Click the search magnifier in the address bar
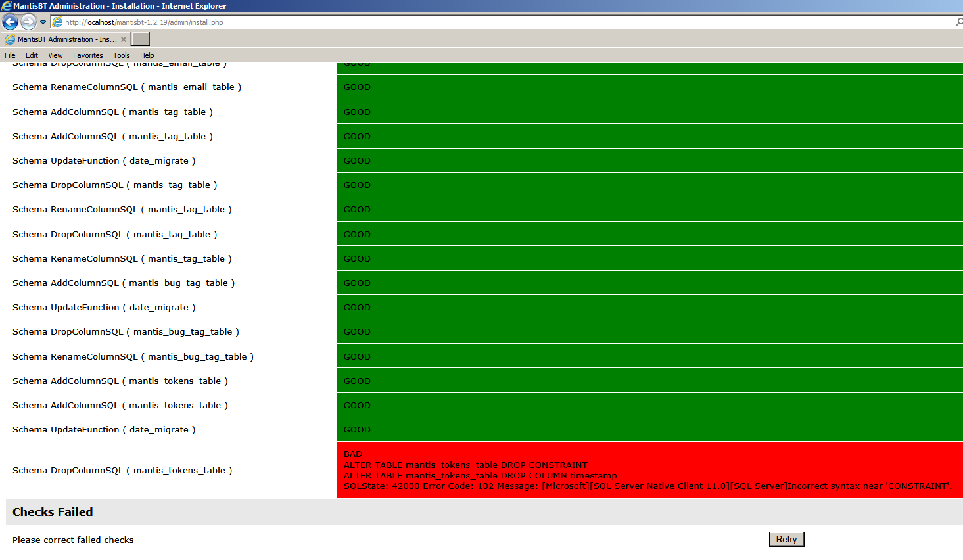The image size is (963, 560). coord(958,22)
